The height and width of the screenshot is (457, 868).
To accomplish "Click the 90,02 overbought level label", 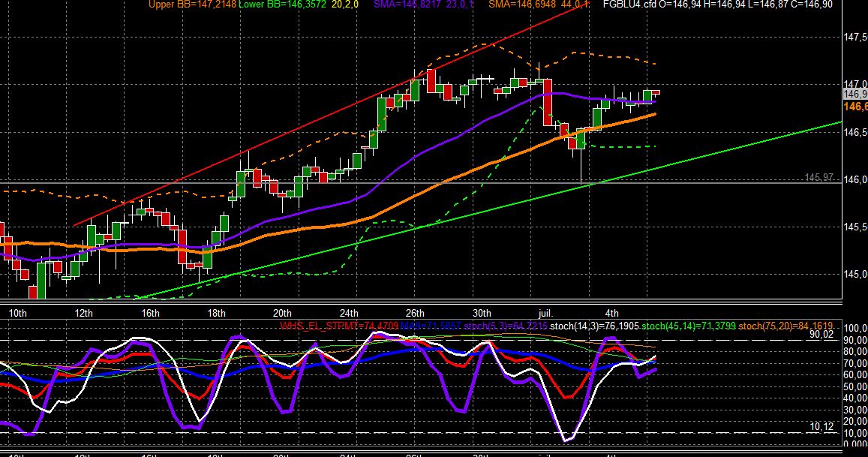I will 821,334.
